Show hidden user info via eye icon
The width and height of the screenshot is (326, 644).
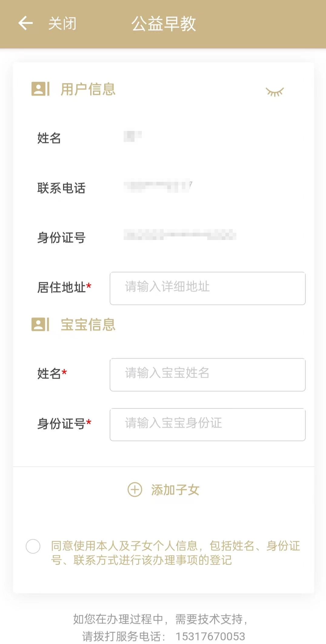tap(274, 92)
